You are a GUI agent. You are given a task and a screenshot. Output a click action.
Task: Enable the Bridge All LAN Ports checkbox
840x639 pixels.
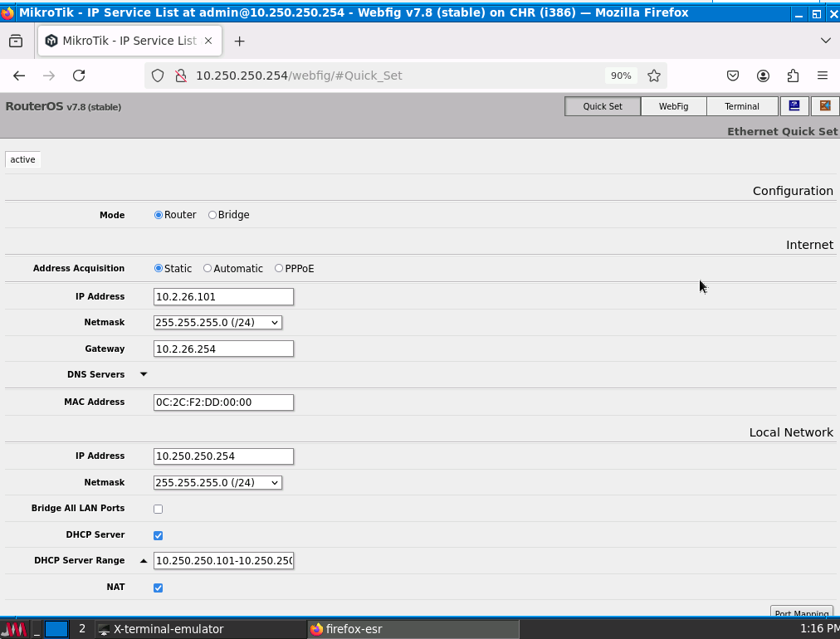click(x=158, y=509)
